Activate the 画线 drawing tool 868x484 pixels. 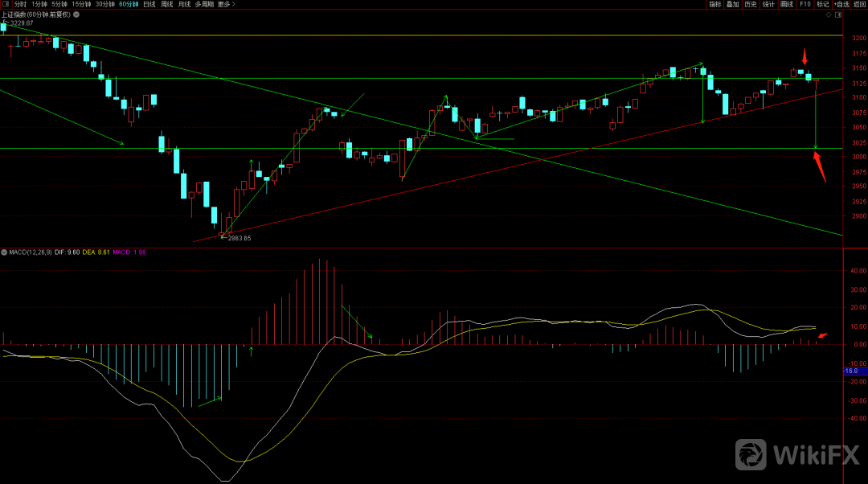click(787, 4)
